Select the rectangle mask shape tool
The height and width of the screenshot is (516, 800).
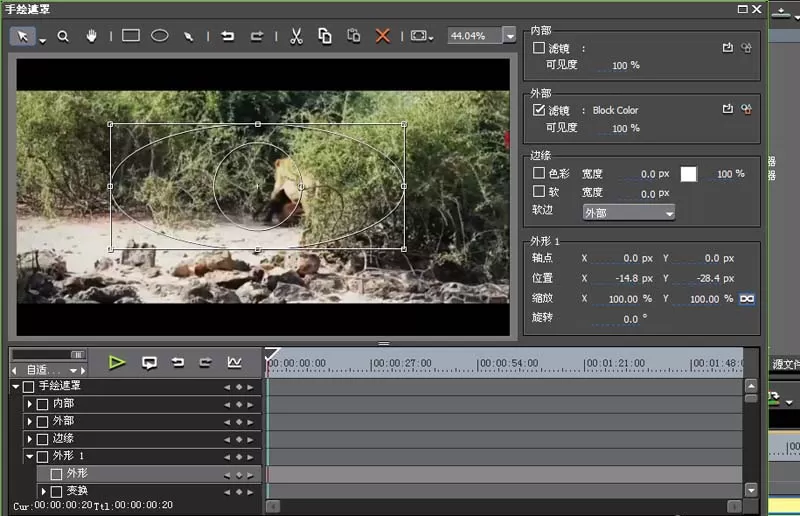coord(131,36)
